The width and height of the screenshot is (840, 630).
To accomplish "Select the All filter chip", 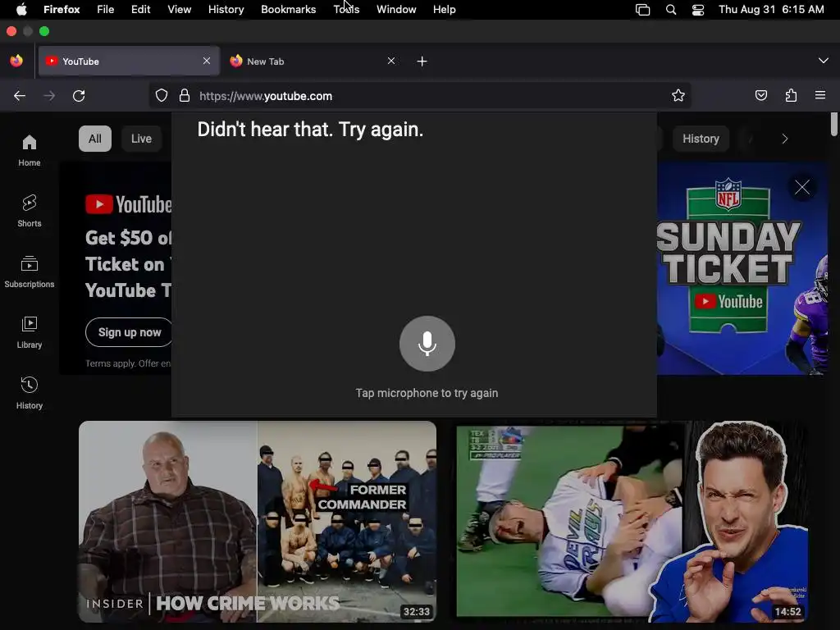I will pyautogui.click(x=95, y=139).
